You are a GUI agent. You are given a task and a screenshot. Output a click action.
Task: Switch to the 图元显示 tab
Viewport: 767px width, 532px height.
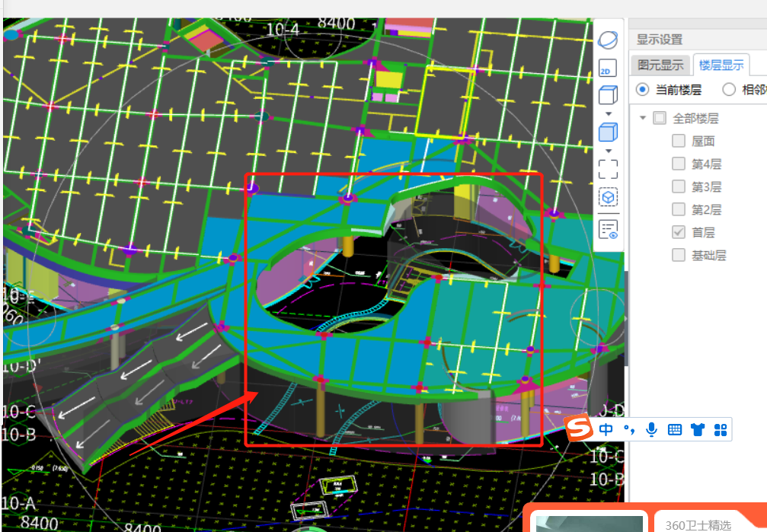tap(660, 65)
